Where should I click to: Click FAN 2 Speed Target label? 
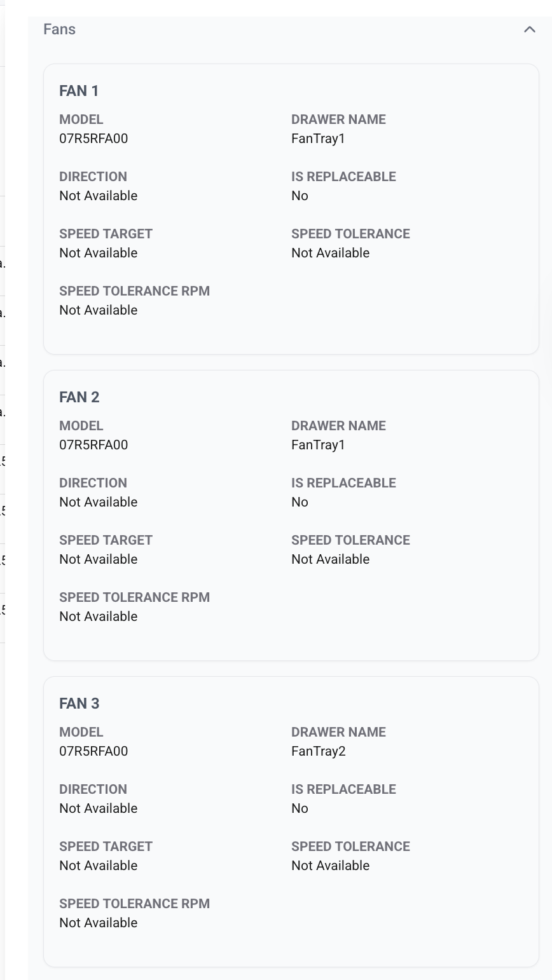click(x=106, y=540)
